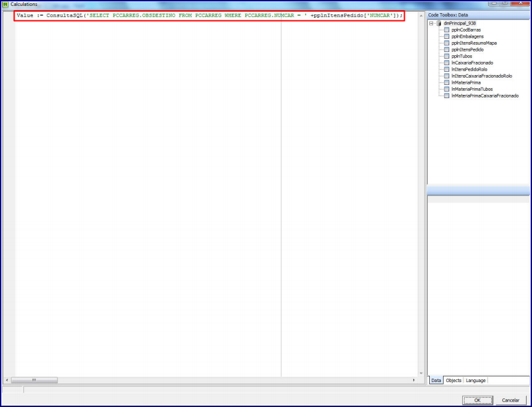Click the lnCaixariaFracionado tree label
The height and width of the screenshot is (407, 532).
[472, 63]
